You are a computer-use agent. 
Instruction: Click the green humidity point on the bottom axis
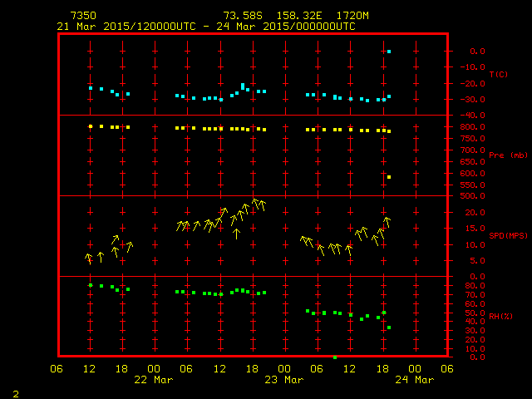point(335,357)
